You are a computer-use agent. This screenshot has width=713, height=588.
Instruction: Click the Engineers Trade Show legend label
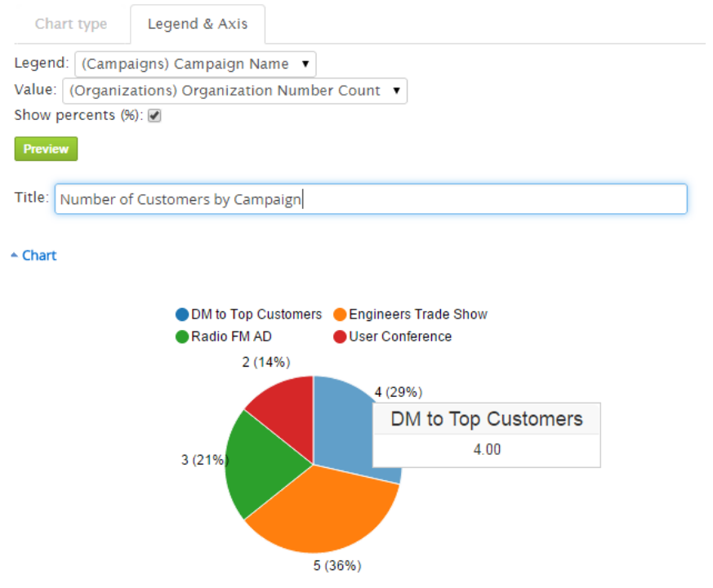click(418, 314)
